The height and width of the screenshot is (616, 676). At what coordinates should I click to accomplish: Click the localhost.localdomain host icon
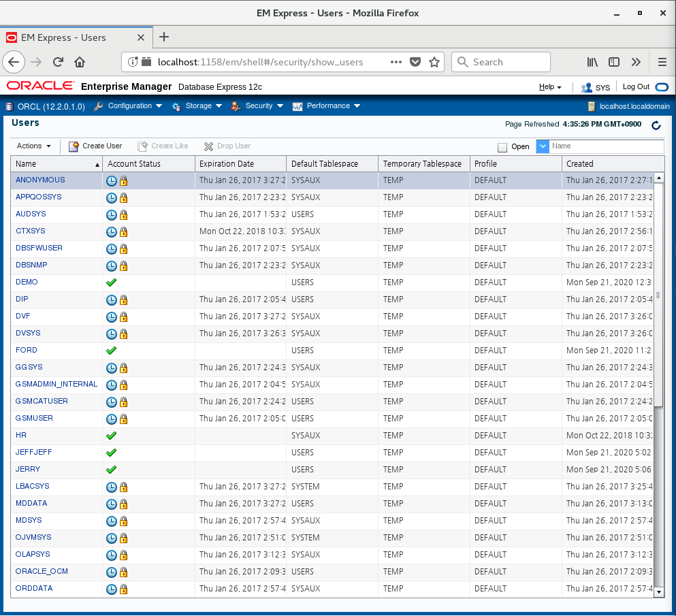point(592,106)
